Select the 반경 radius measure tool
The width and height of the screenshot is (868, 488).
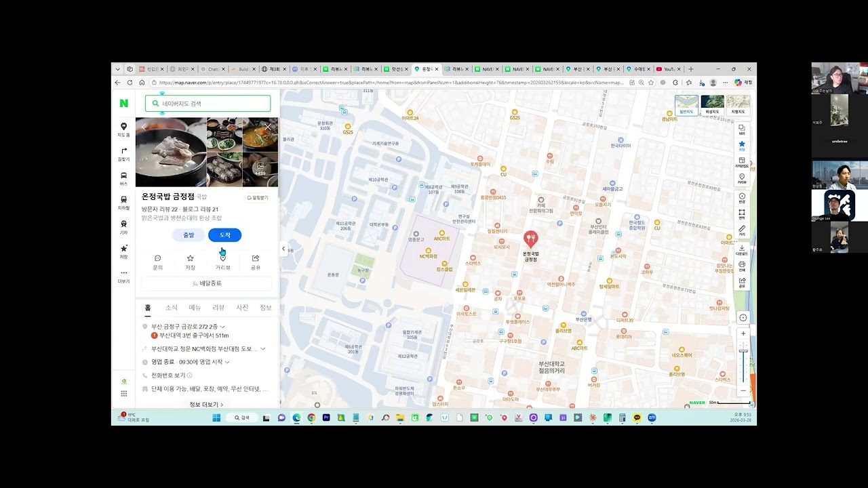point(742,198)
